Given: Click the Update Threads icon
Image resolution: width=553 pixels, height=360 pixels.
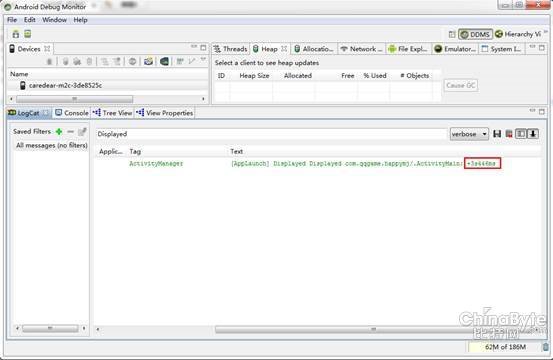Looking at the screenshot, I should click(x=104, y=62).
